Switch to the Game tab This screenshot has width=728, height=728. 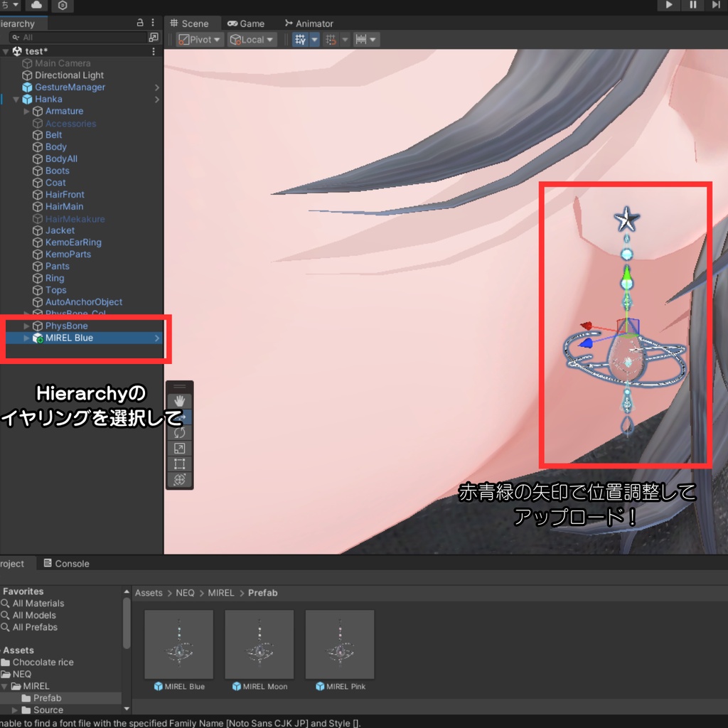[x=246, y=23]
